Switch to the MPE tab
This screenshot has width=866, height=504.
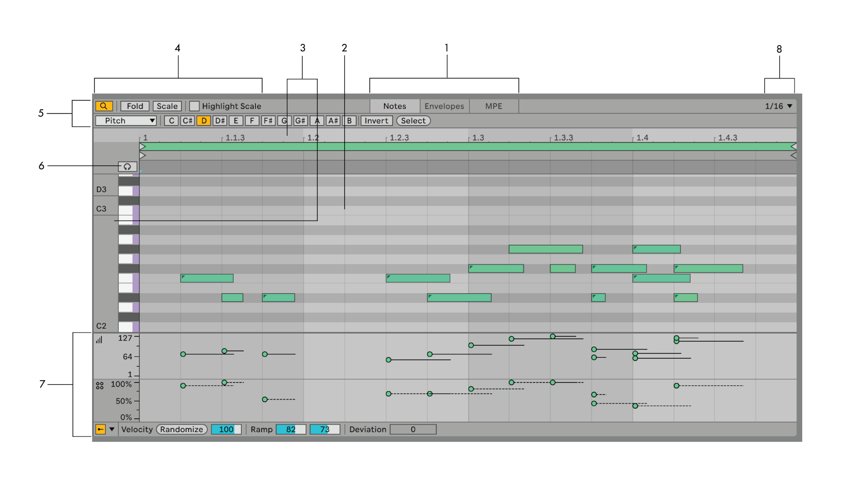pos(493,106)
